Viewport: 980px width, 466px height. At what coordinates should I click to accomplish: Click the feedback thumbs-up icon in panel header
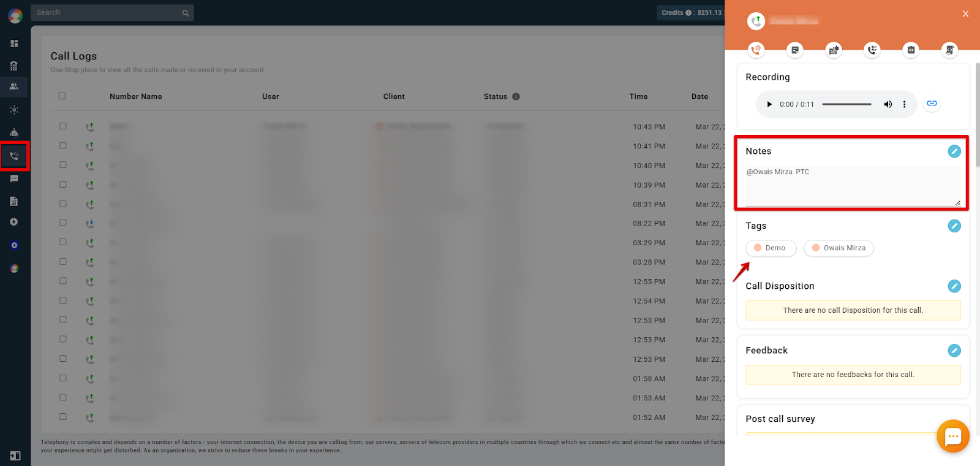(x=834, y=50)
